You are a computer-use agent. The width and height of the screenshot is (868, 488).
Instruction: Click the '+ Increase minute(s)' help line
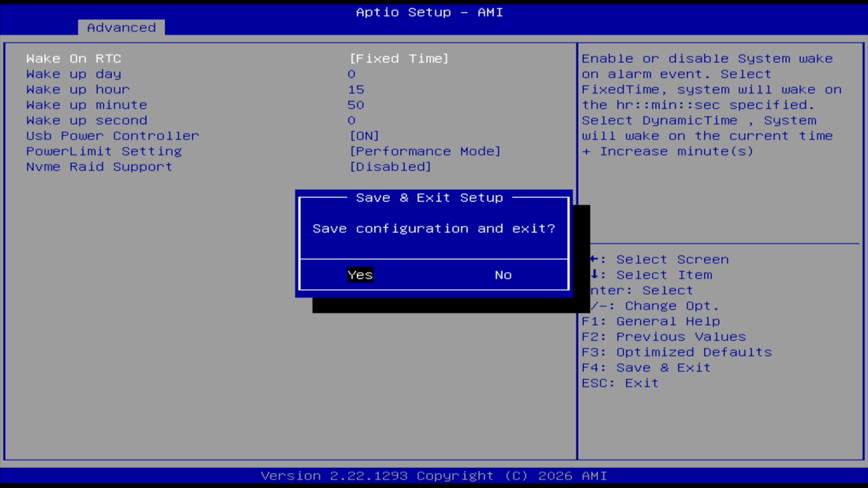click(668, 151)
